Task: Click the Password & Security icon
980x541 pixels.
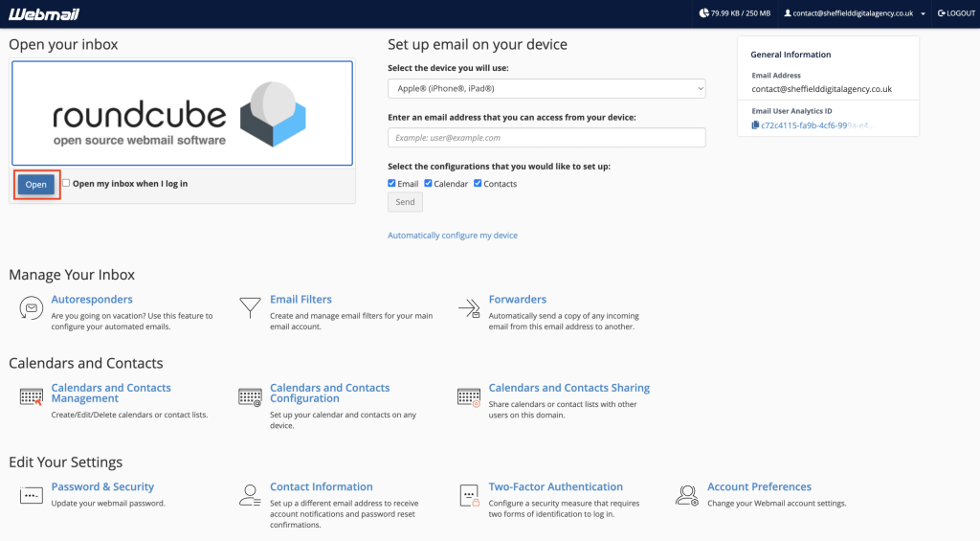Action: click(x=32, y=495)
